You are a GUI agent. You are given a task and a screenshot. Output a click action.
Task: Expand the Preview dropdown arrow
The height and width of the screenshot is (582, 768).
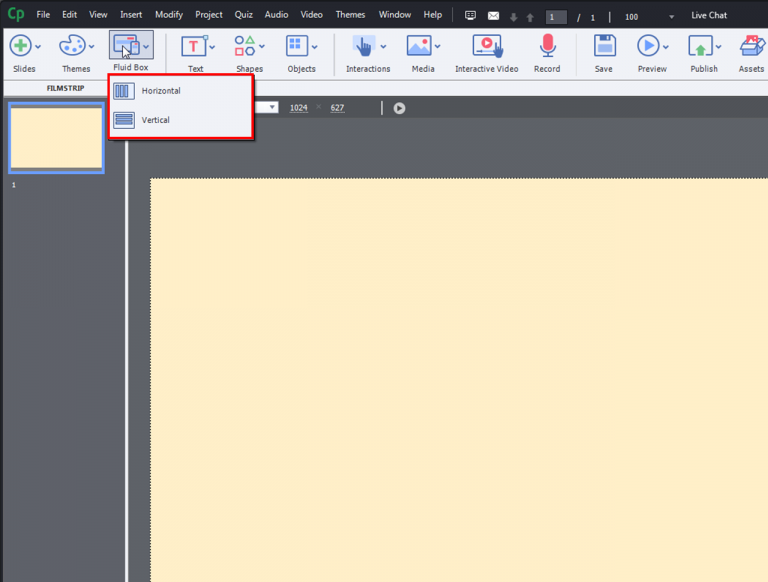coord(666,47)
